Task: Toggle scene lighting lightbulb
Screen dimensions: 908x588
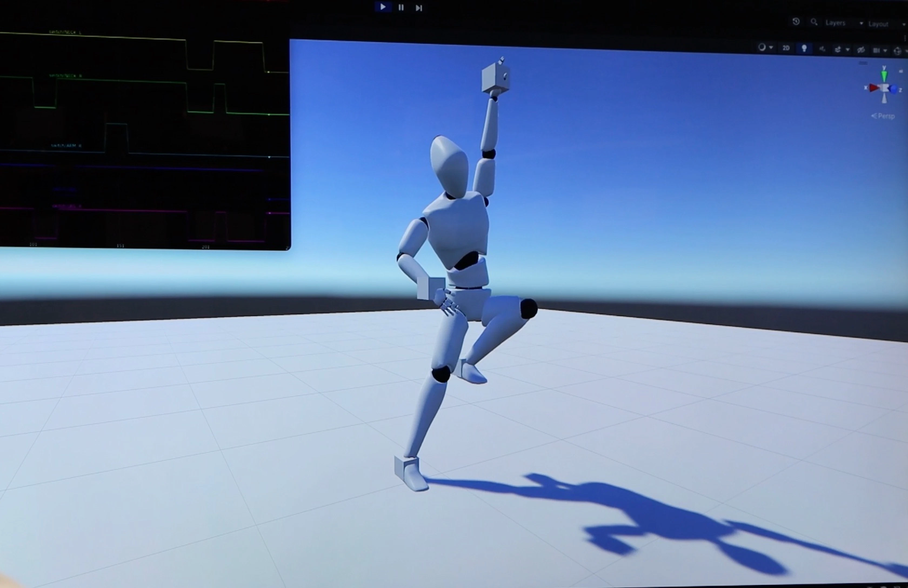Action: coord(804,48)
